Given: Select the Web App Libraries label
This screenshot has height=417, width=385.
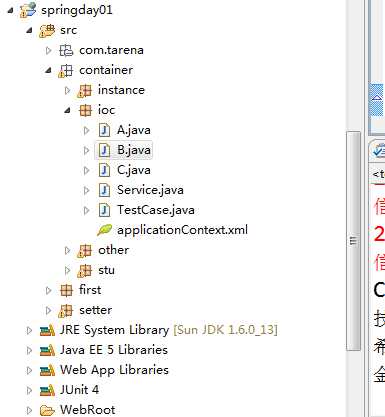Looking at the screenshot, I should click(114, 370).
